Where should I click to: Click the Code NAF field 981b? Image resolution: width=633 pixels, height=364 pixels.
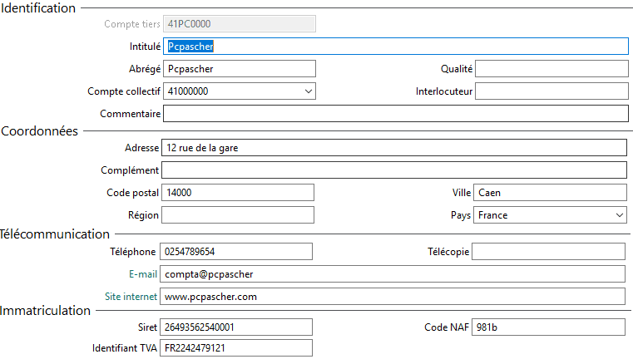coord(548,327)
